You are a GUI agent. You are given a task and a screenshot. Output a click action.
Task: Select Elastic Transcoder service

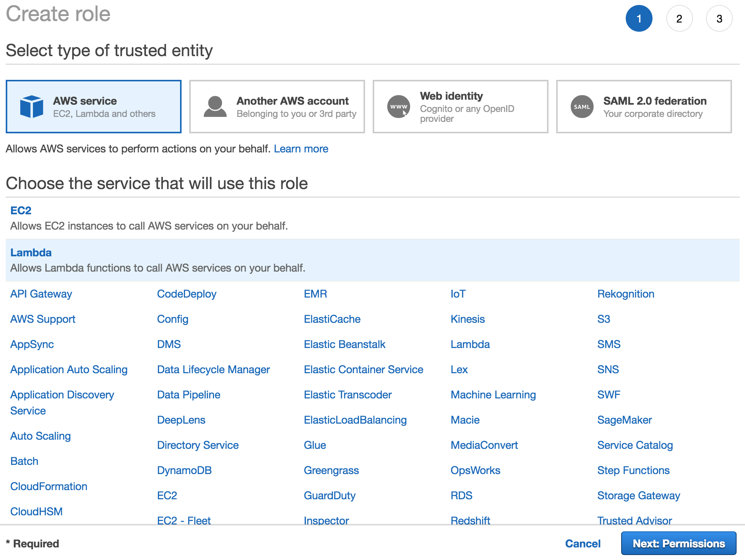pyautogui.click(x=347, y=395)
